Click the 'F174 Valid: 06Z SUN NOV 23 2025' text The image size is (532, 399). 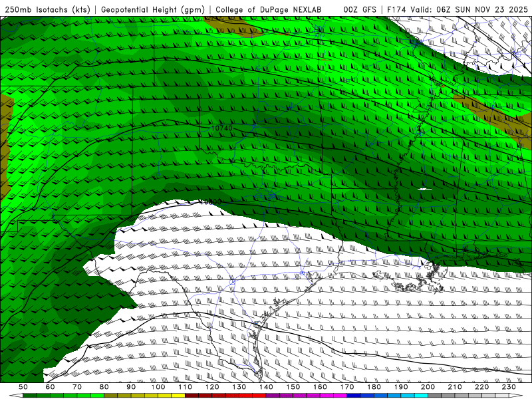(458, 10)
